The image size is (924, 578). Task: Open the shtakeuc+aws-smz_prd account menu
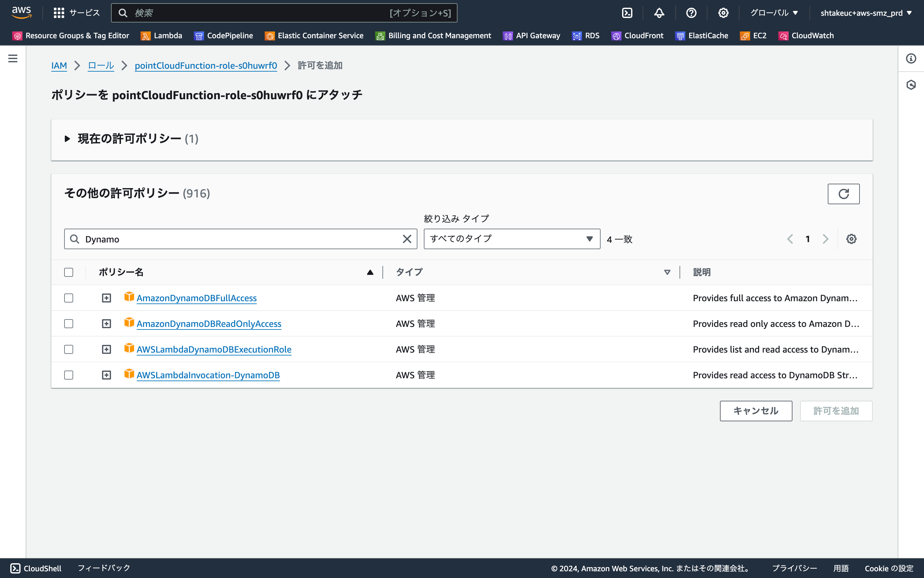tap(866, 13)
